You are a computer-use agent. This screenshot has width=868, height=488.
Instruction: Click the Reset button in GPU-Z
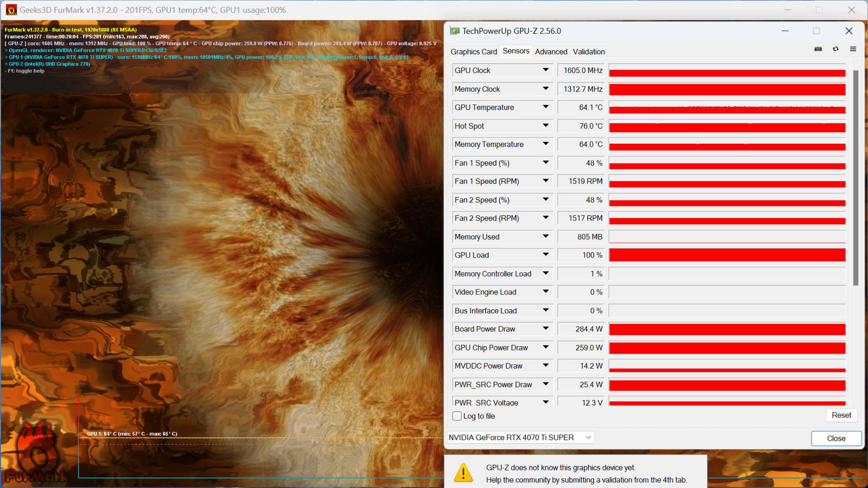pyautogui.click(x=841, y=415)
